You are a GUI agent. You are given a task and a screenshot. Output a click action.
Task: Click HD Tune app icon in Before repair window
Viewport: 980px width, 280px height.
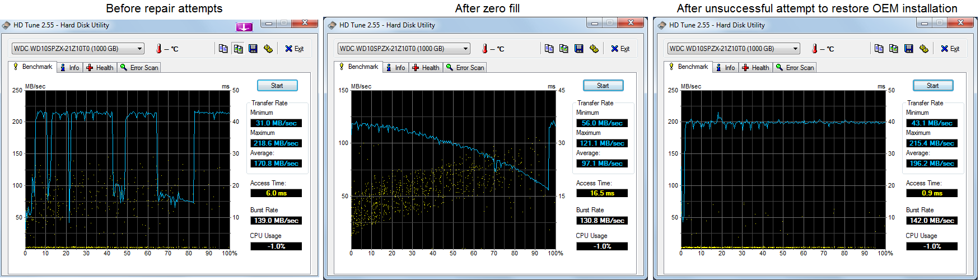point(7,25)
